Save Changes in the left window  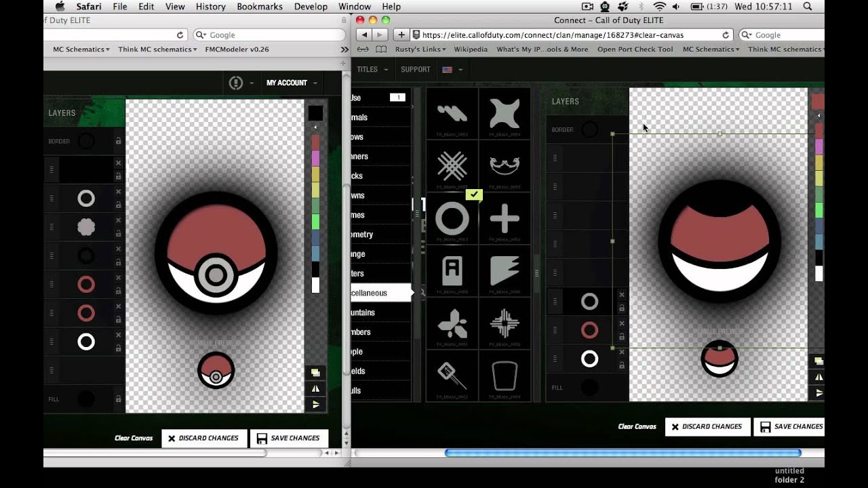[x=289, y=439]
